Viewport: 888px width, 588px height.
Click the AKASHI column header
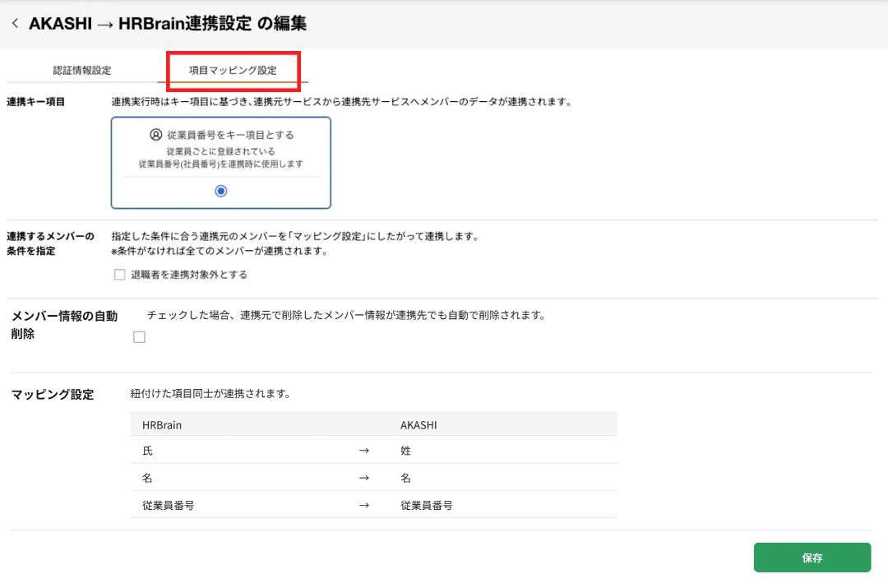pos(419,424)
